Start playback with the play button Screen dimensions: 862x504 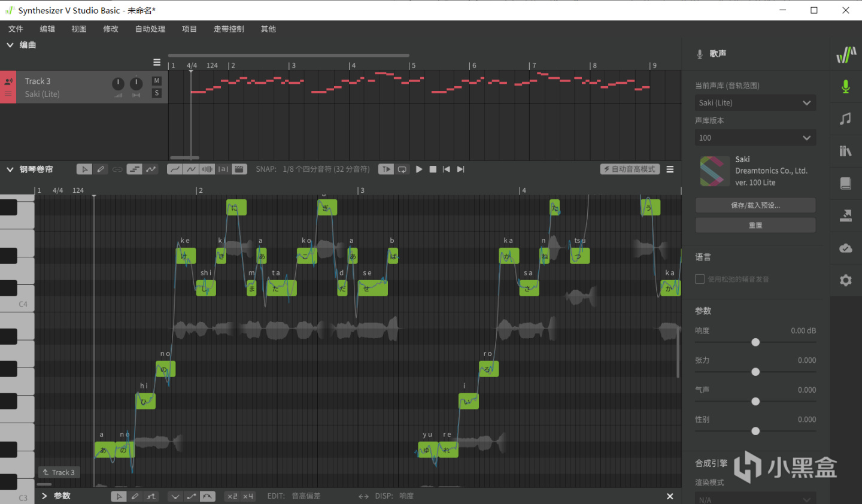pyautogui.click(x=419, y=169)
